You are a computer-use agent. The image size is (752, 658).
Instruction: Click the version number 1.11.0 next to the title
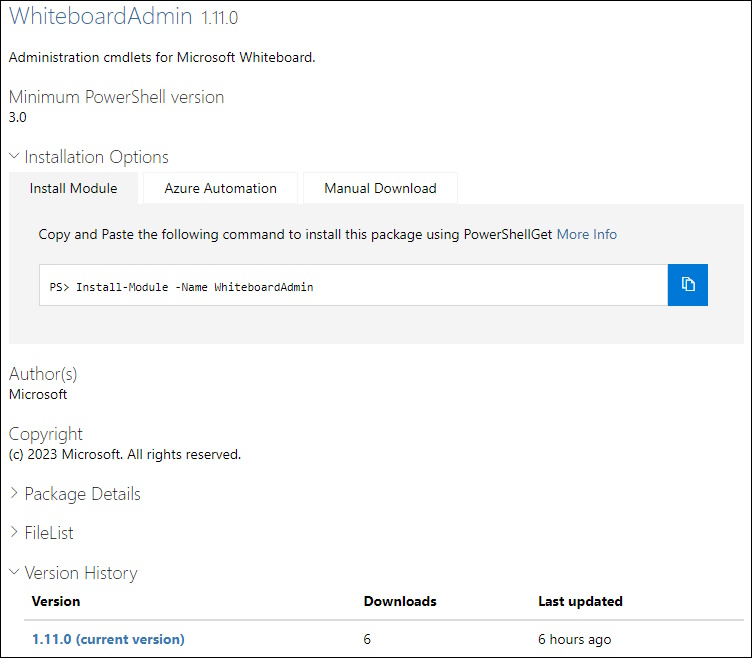coord(220,18)
